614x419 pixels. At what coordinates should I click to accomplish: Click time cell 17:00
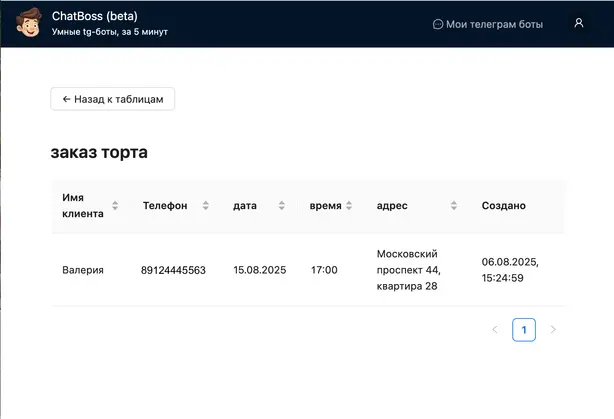(x=324, y=270)
